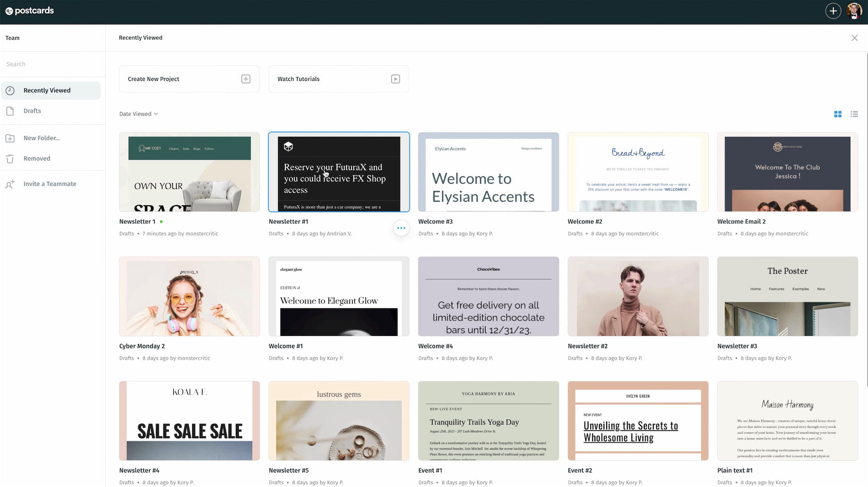Click the New Folder icon

click(x=10, y=138)
